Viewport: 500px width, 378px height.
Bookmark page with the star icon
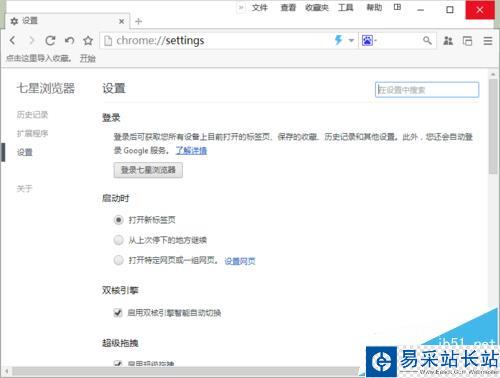[88, 40]
